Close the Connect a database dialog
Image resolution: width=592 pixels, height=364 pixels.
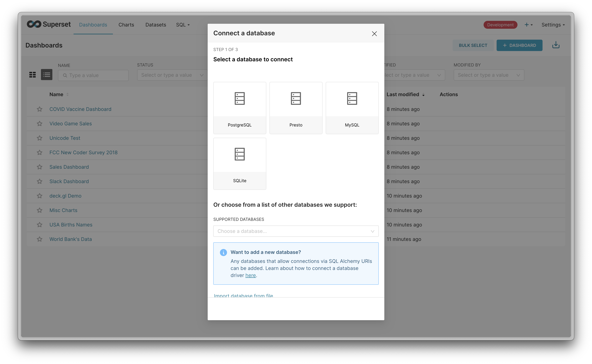374,34
